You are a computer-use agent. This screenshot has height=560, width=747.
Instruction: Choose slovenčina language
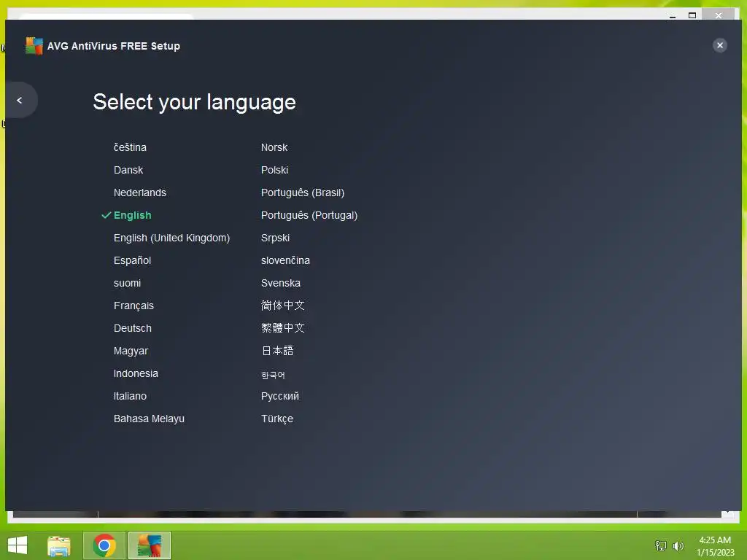pyautogui.click(x=285, y=260)
